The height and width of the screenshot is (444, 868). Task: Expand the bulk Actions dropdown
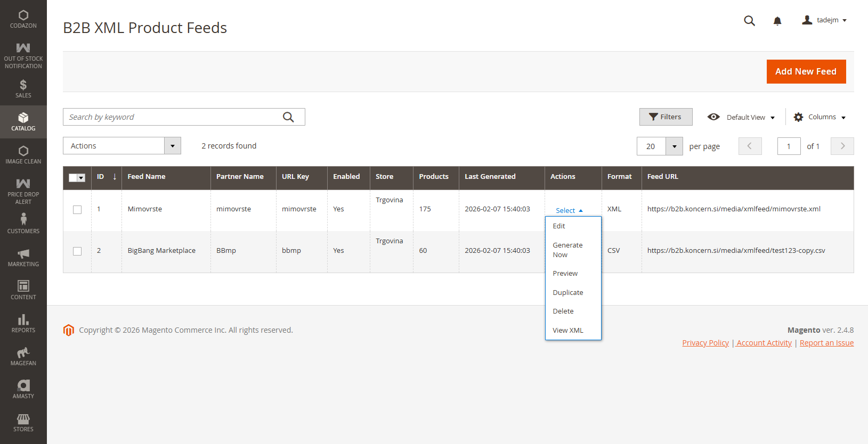click(121, 146)
